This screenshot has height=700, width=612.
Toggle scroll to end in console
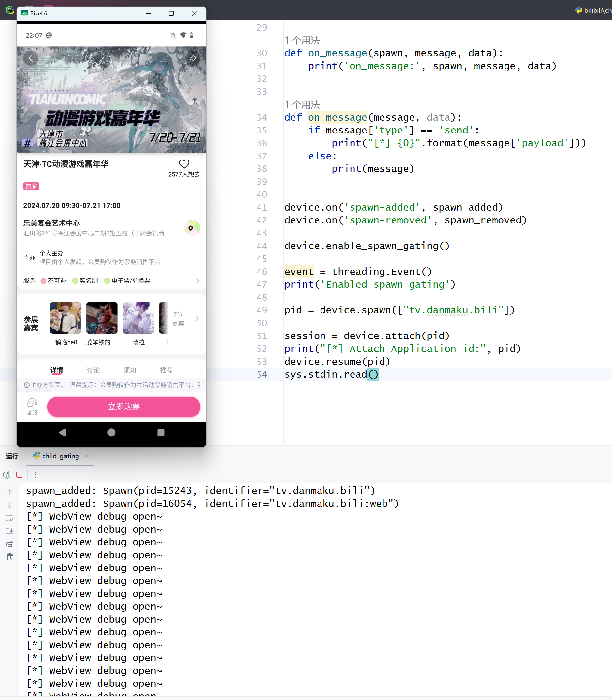(10, 531)
